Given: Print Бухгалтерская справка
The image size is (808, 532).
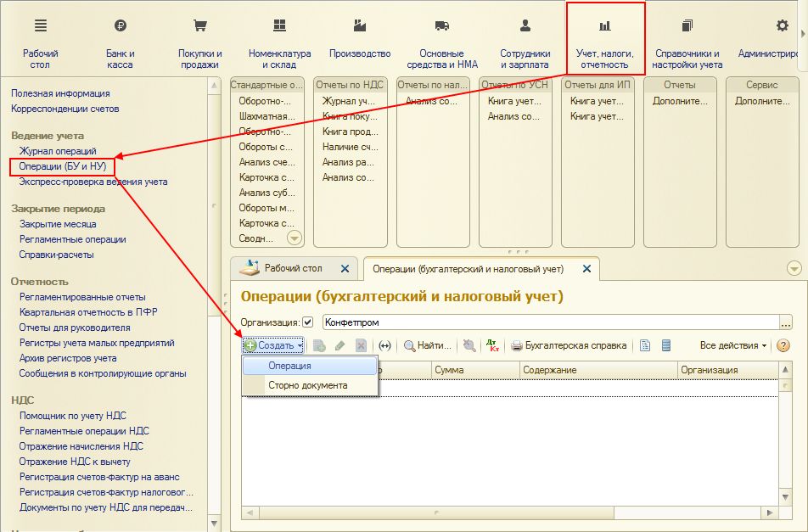Looking at the screenshot, I should (569, 345).
